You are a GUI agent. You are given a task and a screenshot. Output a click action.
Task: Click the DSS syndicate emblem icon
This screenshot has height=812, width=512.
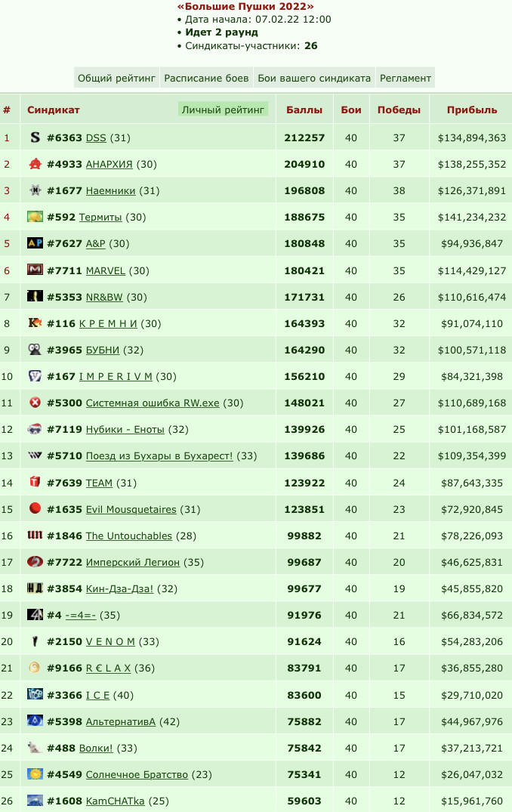(35, 137)
